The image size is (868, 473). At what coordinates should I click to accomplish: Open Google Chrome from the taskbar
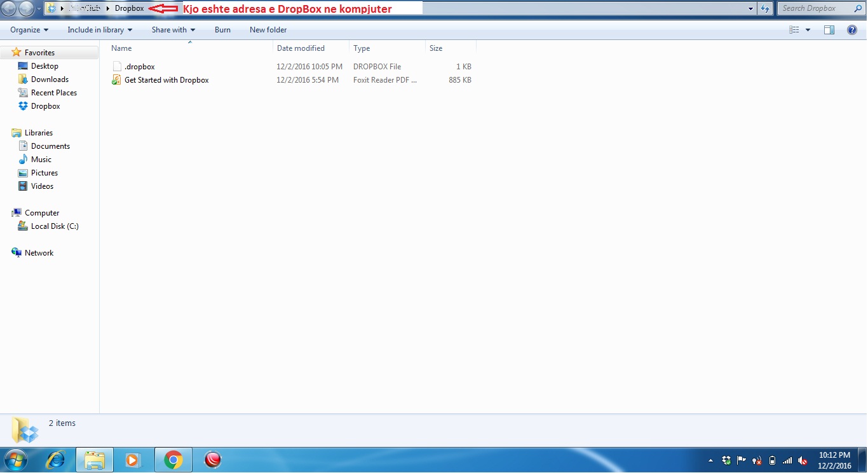coord(173,460)
